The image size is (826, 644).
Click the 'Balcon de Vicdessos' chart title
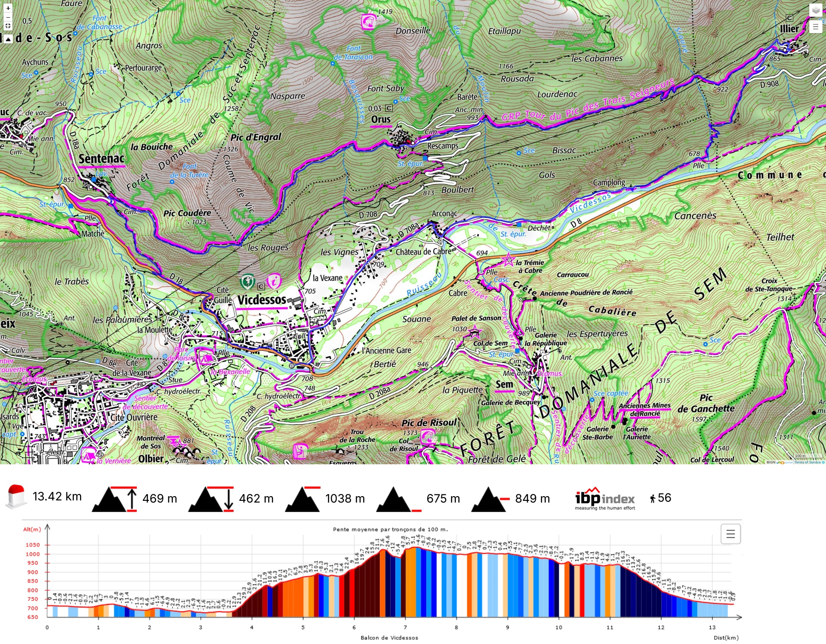click(x=389, y=638)
